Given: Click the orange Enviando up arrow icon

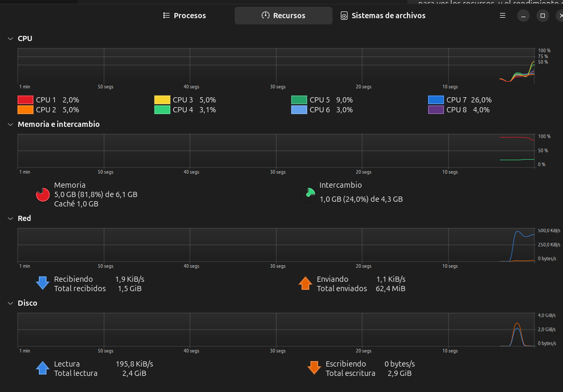Looking at the screenshot, I should pos(305,283).
